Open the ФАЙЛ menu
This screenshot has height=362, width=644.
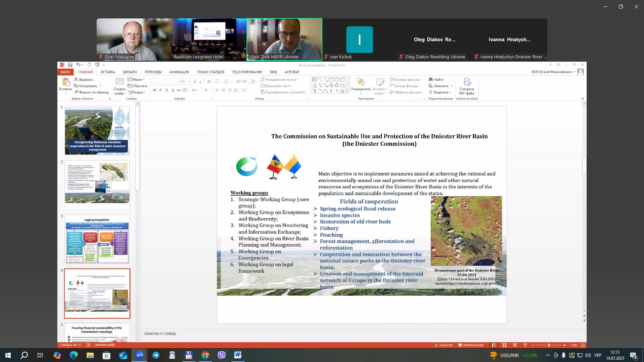(x=65, y=72)
